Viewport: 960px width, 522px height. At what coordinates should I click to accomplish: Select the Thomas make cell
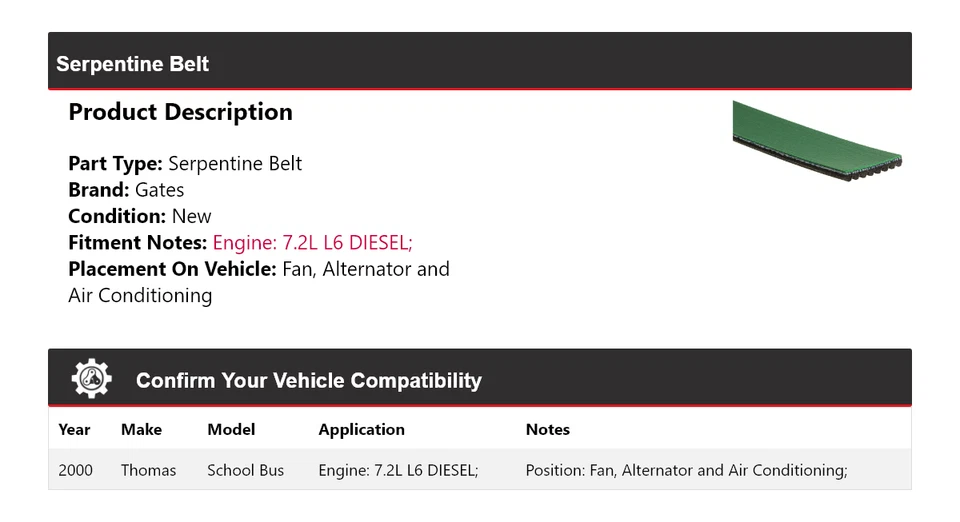[148, 470]
